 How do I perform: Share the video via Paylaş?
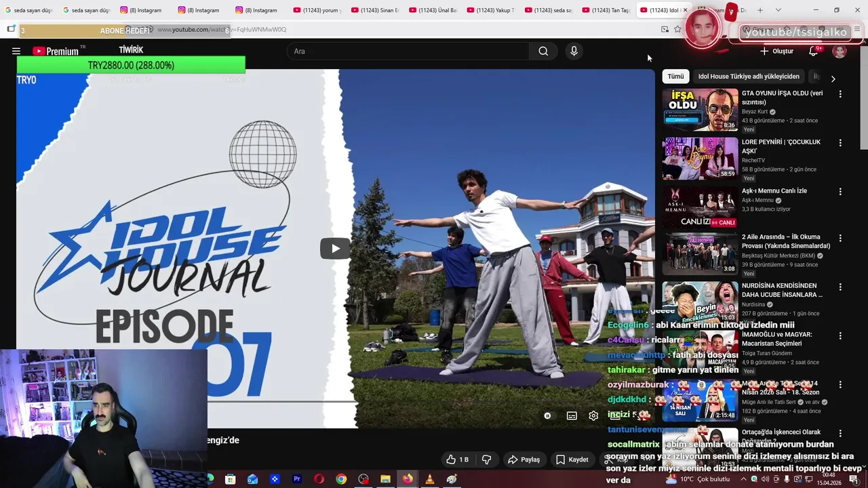tap(524, 460)
